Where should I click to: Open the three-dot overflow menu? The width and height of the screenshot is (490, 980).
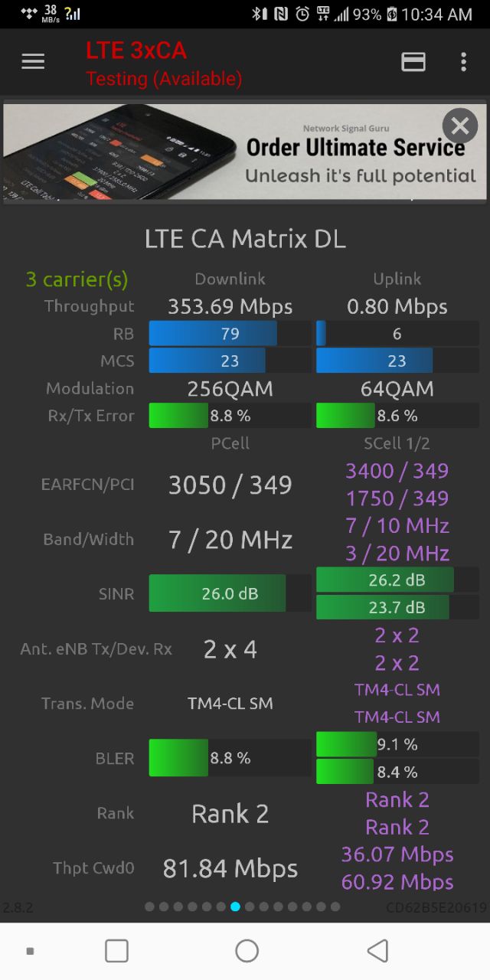[463, 62]
